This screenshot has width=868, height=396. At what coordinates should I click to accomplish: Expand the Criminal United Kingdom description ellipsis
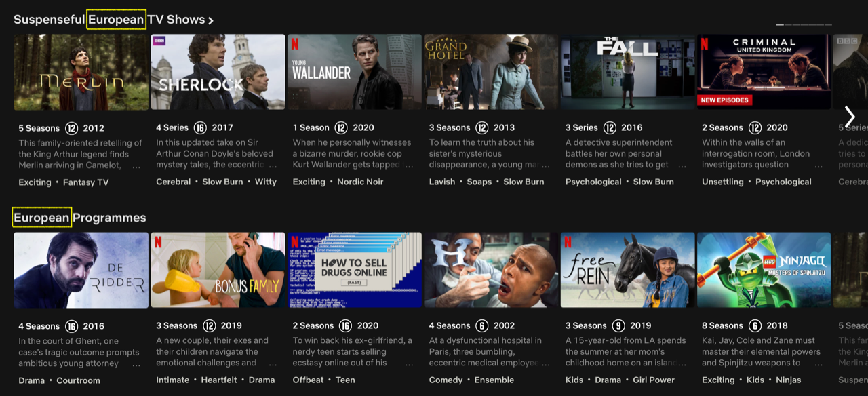tap(818, 166)
